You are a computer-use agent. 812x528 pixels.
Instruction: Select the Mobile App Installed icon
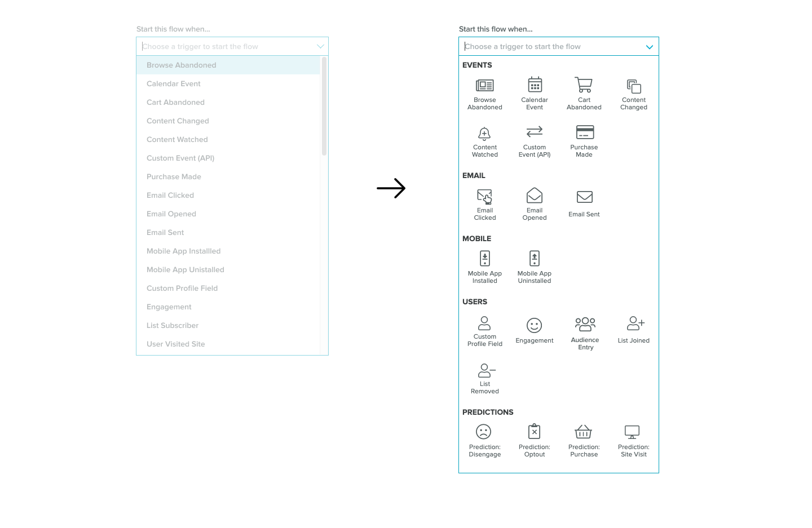[x=484, y=259]
